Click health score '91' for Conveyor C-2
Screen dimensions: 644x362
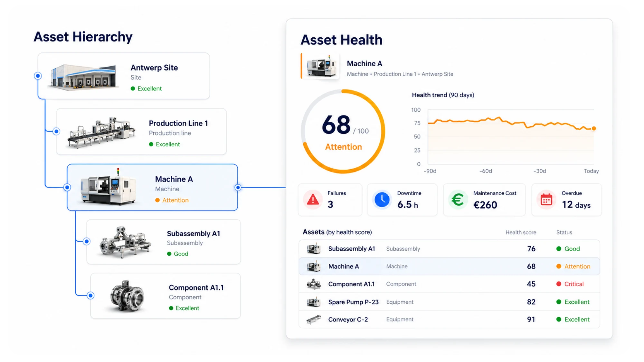point(531,320)
